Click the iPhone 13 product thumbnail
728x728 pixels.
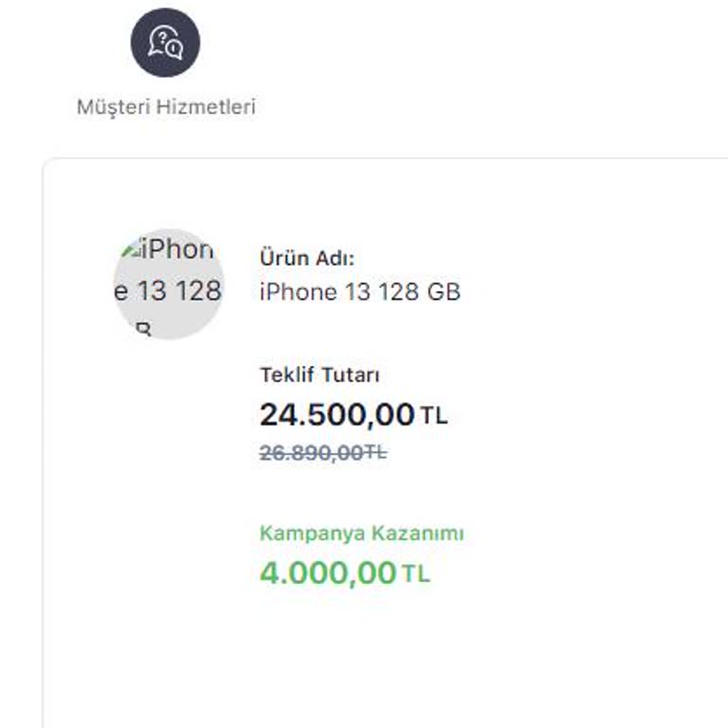[169, 283]
